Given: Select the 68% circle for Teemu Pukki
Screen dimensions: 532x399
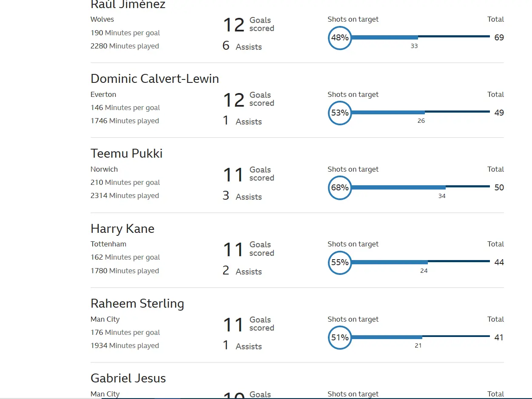Looking at the screenshot, I should [x=340, y=188].
